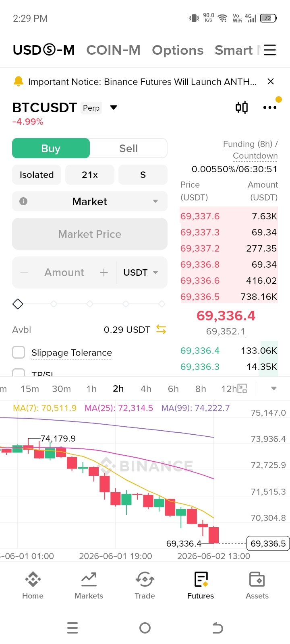Open the 21x leverage setting
The width and height of the screenshot is (290, 644).
[90, 175]
